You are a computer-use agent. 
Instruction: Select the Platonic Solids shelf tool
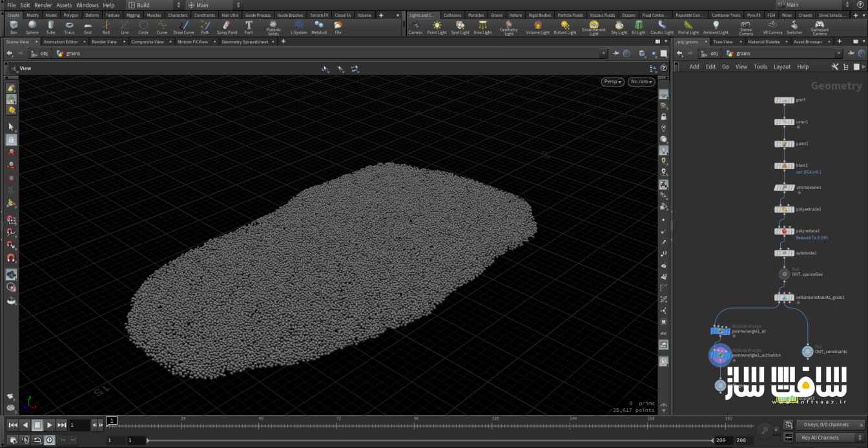coord(273,28)
